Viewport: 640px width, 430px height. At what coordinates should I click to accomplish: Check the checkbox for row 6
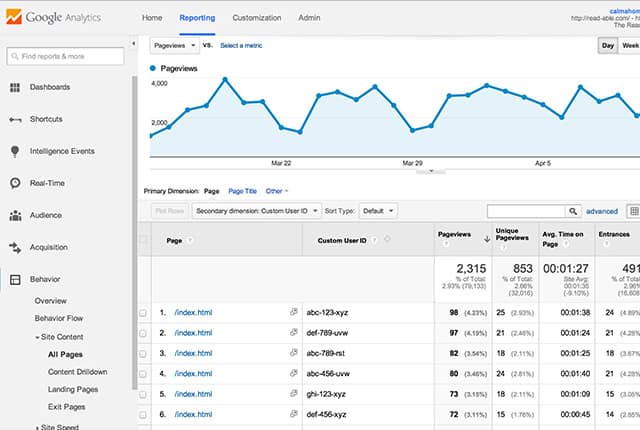(142, 415)
